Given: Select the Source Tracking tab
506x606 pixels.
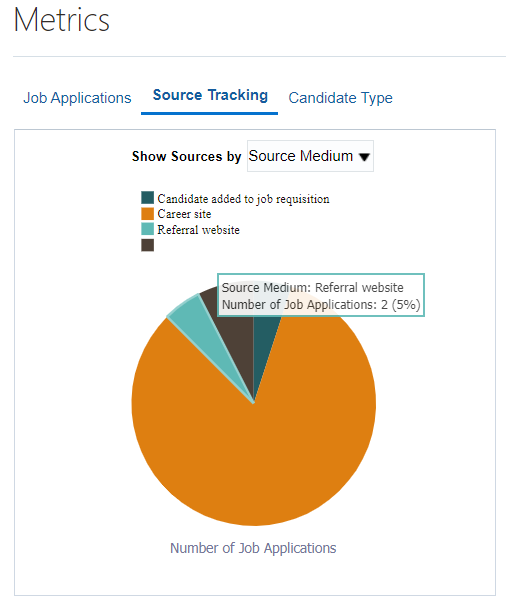Looking at the screenshot, I should click(210, 95).
